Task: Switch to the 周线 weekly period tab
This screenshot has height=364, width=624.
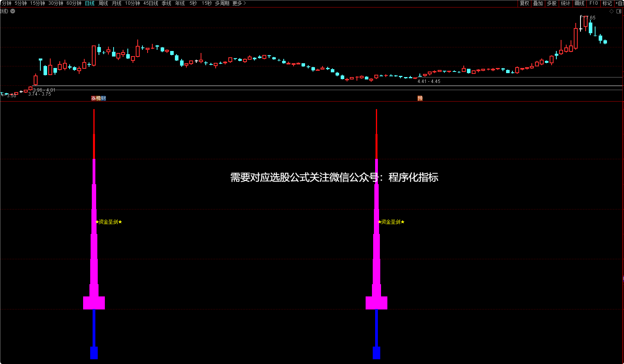Action: click(103, 3)
